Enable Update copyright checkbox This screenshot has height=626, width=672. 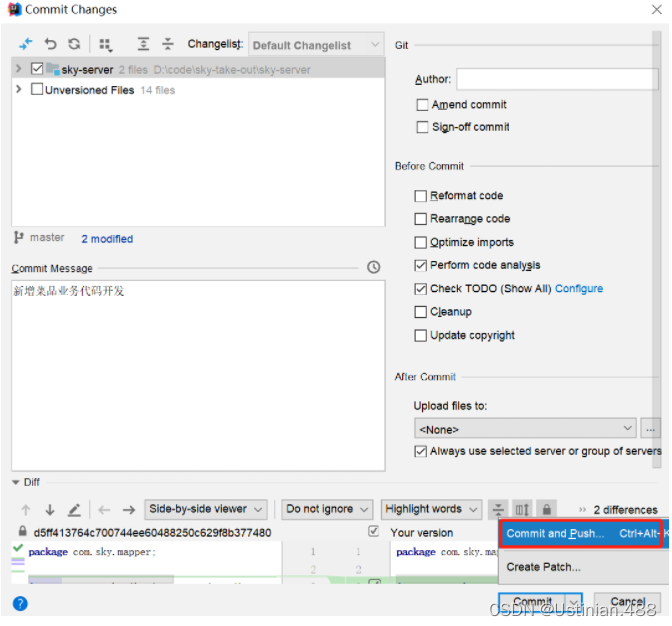tap(420, 335)
